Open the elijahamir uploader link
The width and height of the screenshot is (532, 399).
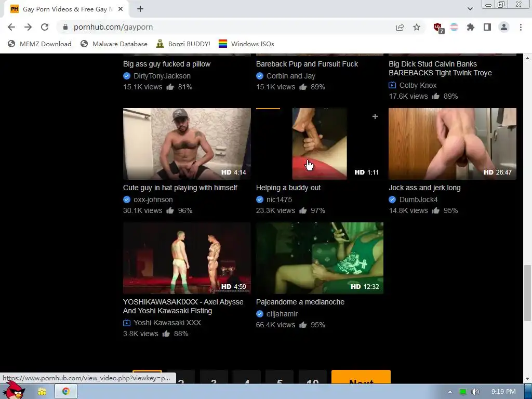click(x=282, y=314)
